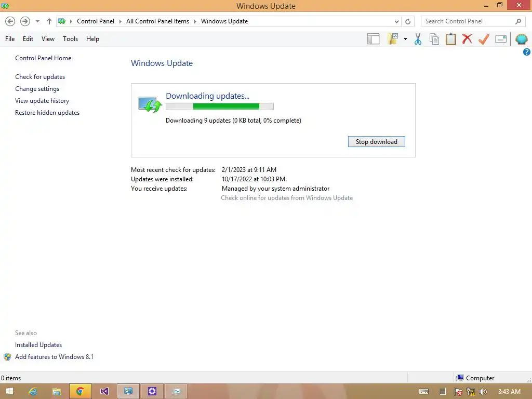Click the Stop download button

[x=376, y=141]
